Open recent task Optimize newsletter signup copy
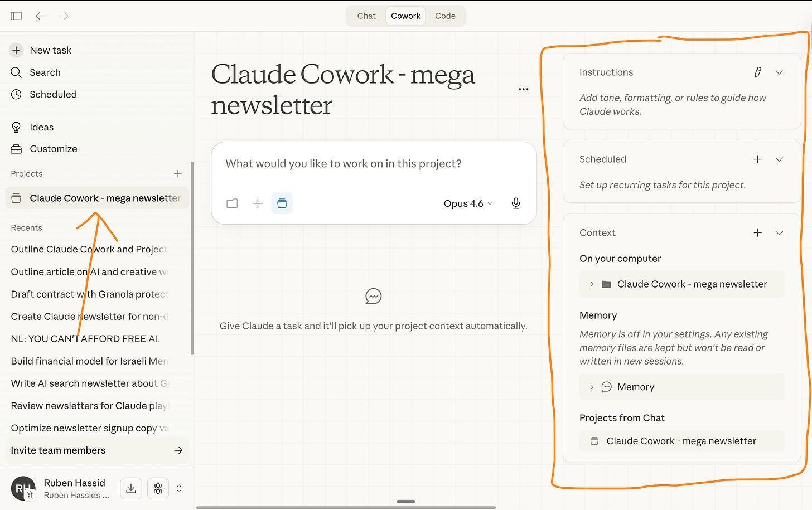This screenshot has height=510, width=812. click(89, 428)
